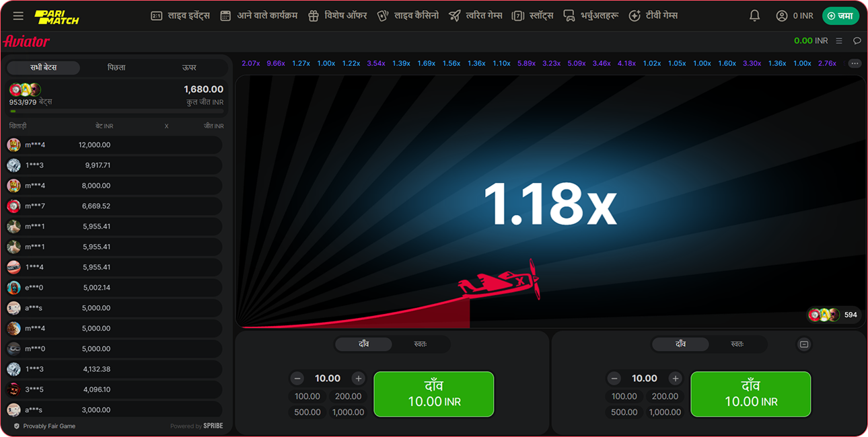
Task: Click Provably Fair Game shield icon
Action: pyautogui.click(x=17, y=426)
